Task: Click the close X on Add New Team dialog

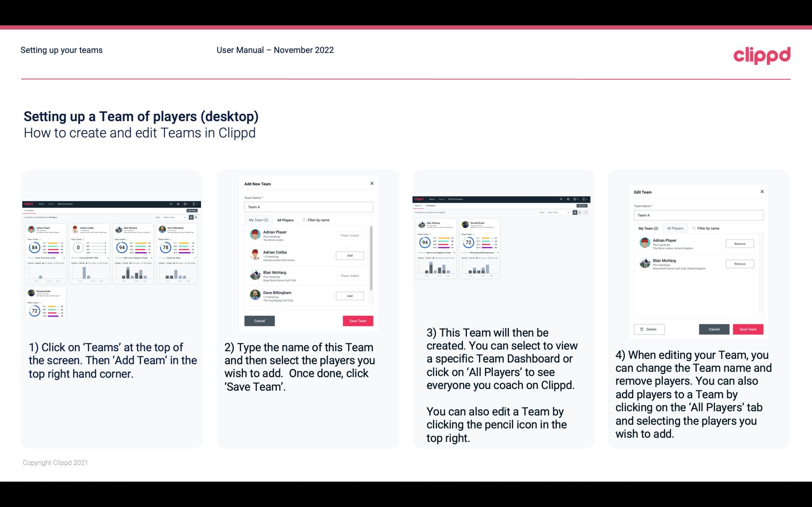Action: click(372, 183)
